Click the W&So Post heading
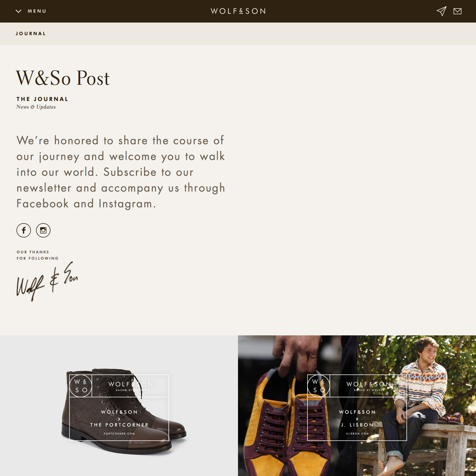Screen dimensions: 476x476 63,78
